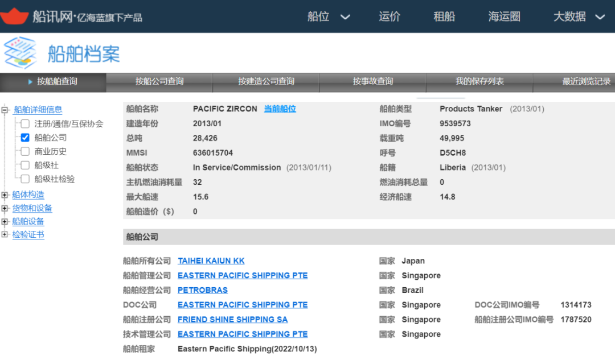This screenshot has width=615, height=364.
Task: Open the PETROBRAS operator link
Action: 202,290
